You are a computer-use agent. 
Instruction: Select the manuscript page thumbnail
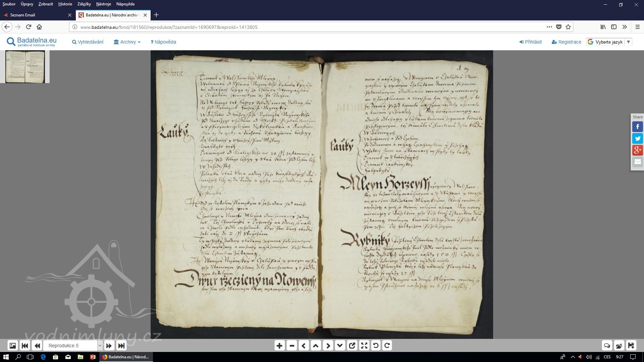tap(25, 67)
